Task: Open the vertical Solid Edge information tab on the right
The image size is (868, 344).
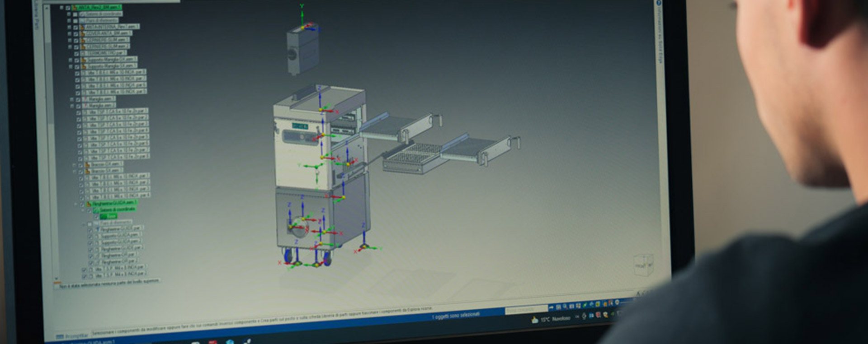Action: pos(660,35)
